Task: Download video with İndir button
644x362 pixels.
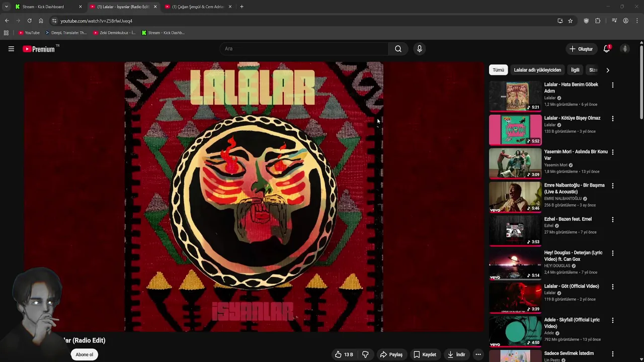Action: [456, 354]
